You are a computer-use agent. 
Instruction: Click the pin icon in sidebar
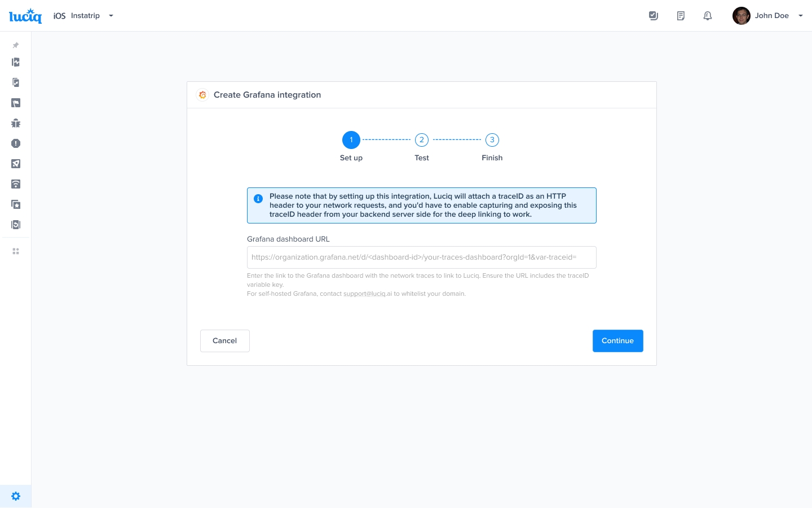(16, 45)
